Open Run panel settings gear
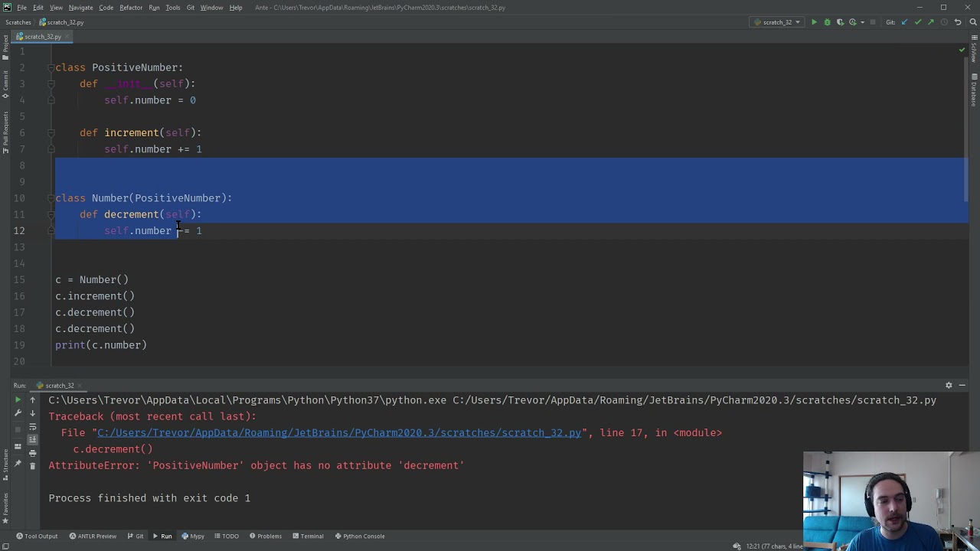Image resolution: width=980 pixels, height=551 pixels. (949, 385)
